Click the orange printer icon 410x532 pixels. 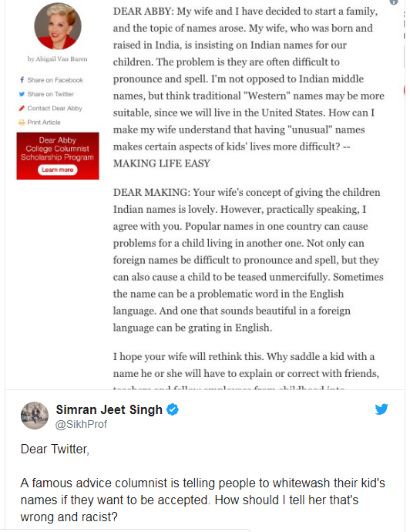click(22, 123)
